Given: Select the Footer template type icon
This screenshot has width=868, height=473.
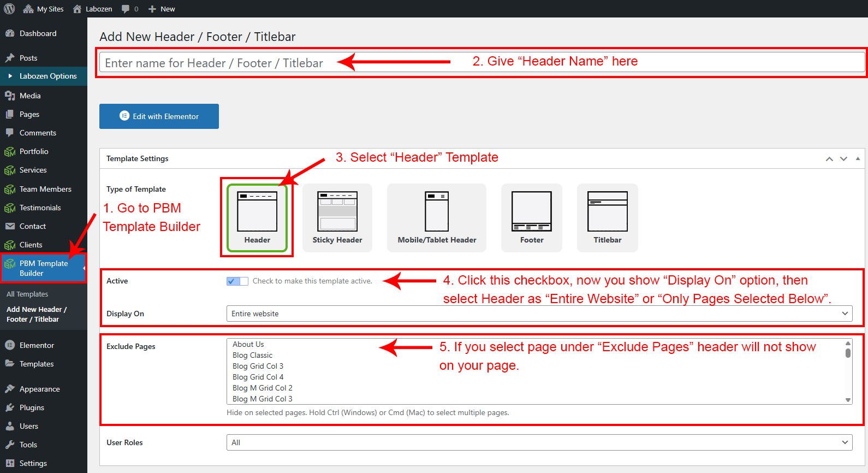Looking at the screenshot, I should point(532,212).
